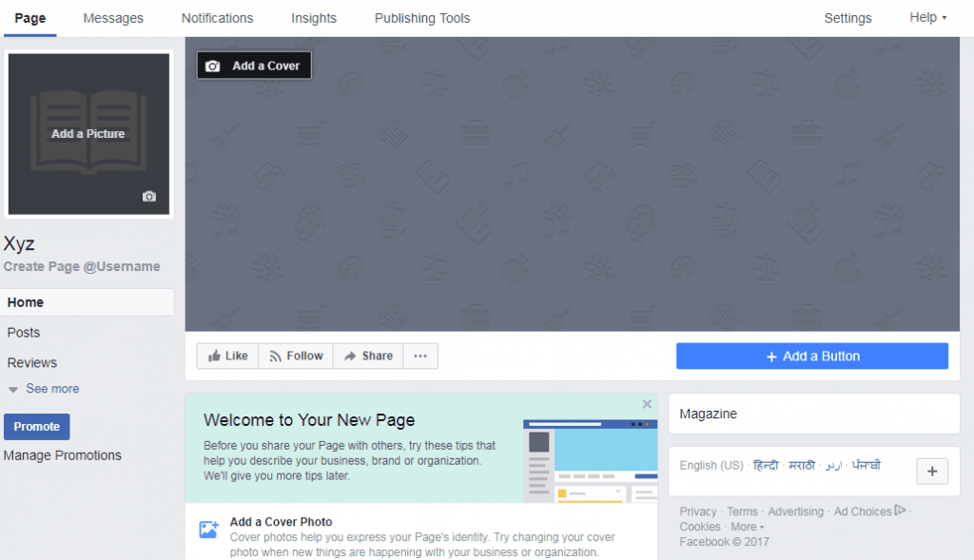
Task: Click the Add a Button call-to-action
Action: [812, 357]
